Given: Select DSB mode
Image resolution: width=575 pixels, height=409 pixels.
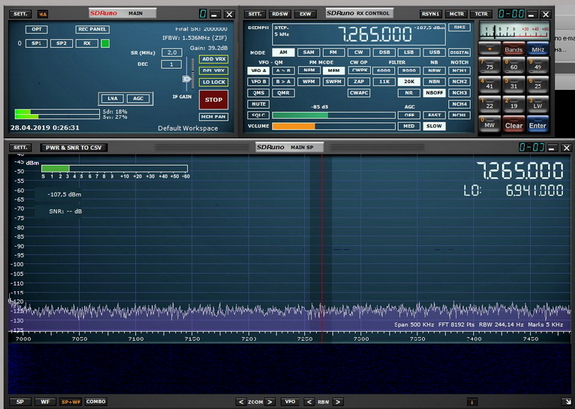Looking at the screenshot, I should 384,52.
